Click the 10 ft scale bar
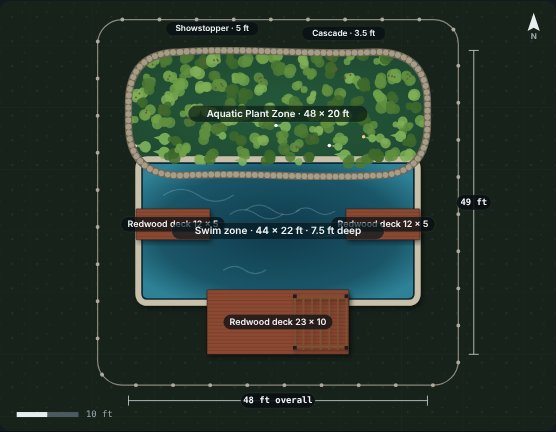Image resolution: width=556 pixels, height=432 pixels. pos(48,414)
